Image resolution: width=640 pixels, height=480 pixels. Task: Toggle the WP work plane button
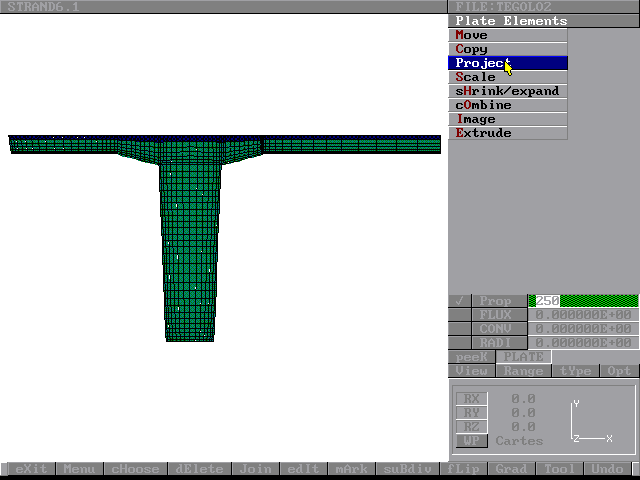471,441
